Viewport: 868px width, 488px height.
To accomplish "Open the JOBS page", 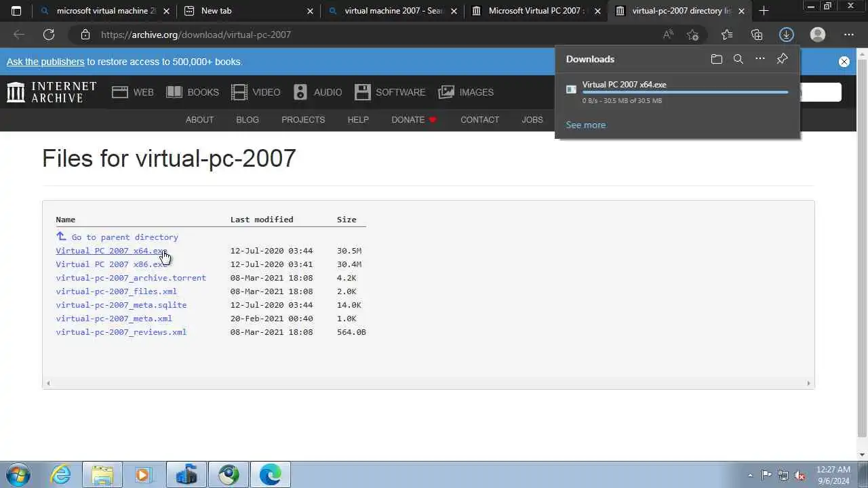I will tap(532, 120).
